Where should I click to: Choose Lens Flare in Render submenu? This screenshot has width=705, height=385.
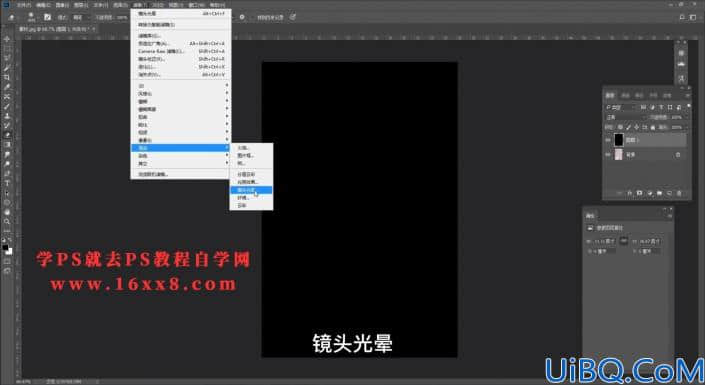(x=251, y=190)
